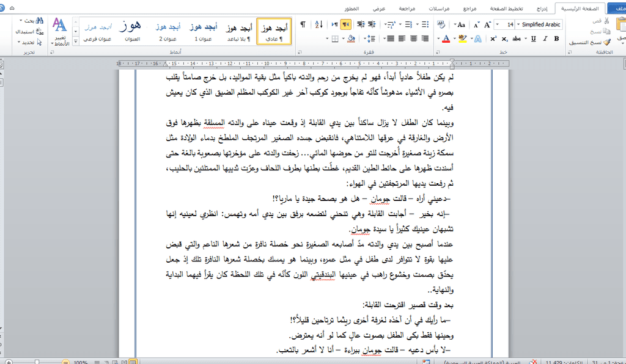Start a bulleted list
Viewport: 626px width, 364px height.
(425, 24)
